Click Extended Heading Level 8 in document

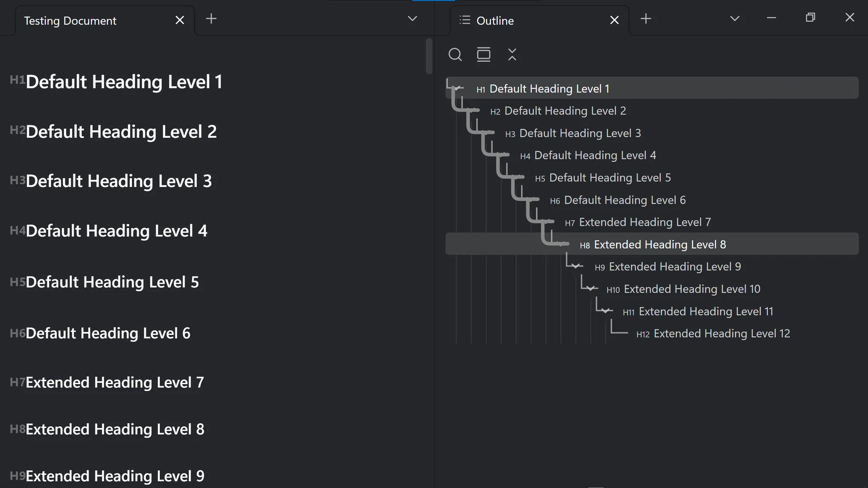pos(115,429)
